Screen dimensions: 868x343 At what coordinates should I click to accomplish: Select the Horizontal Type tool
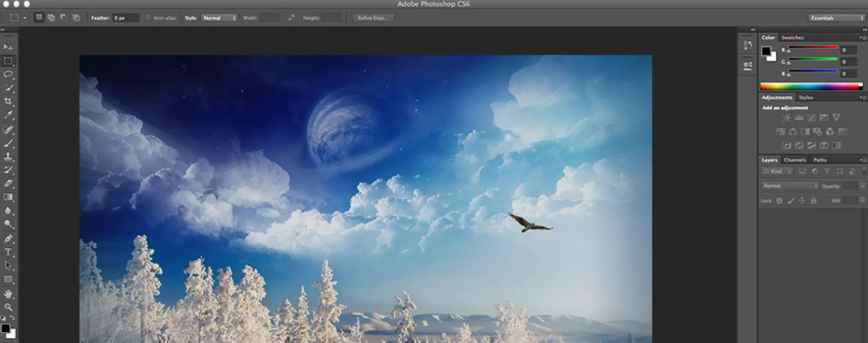(8, 252)
